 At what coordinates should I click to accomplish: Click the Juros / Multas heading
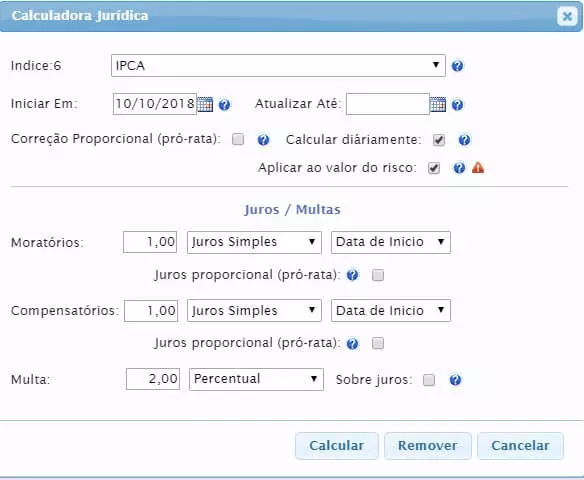coord(292,210)
